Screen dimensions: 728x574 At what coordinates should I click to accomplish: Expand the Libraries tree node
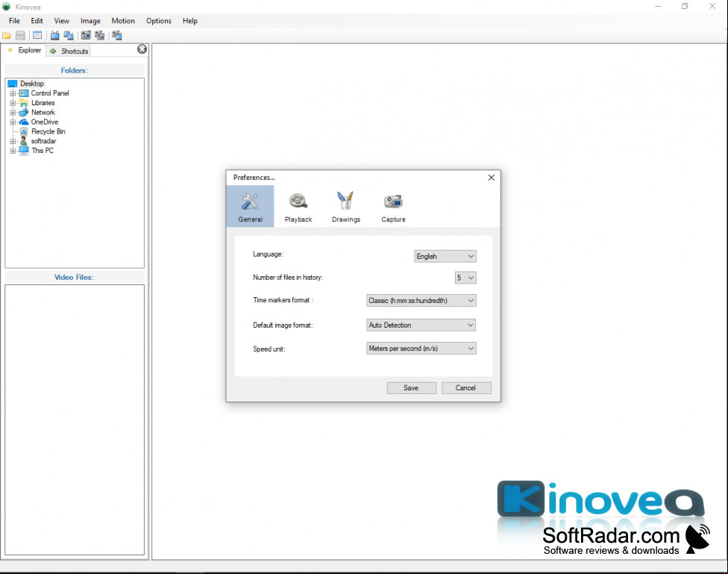(13, 103)
